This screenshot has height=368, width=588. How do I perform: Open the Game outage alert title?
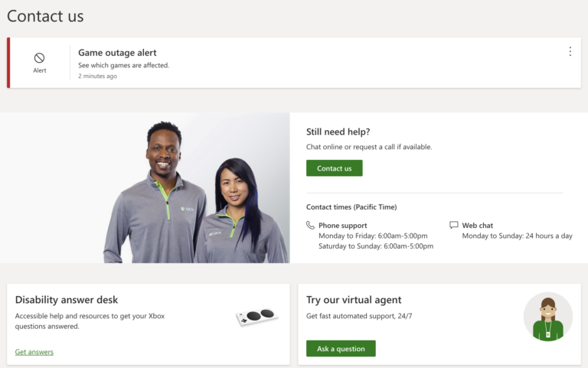click(x=117, y=53)
